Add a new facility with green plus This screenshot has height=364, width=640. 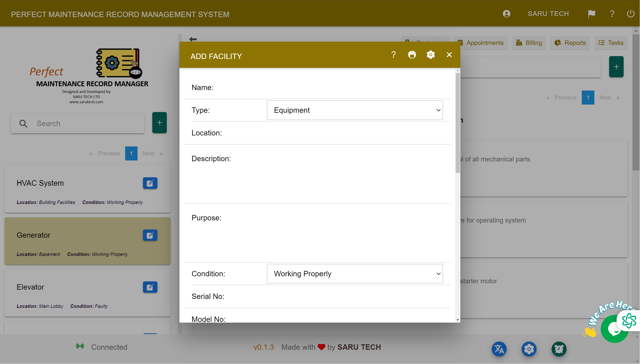coord(160,123)
